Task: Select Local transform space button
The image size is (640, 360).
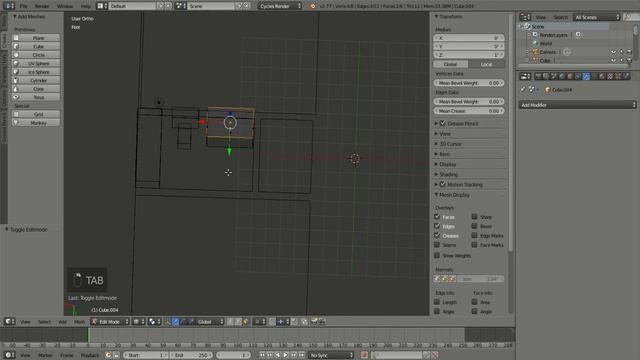Action: tap(487, 64)
